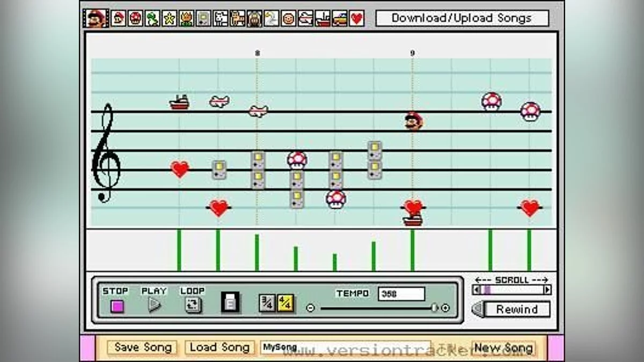The width and height of the screenshot is (644, 362).
Task: Click the tempo slider handle
Action: pos(434,308)
